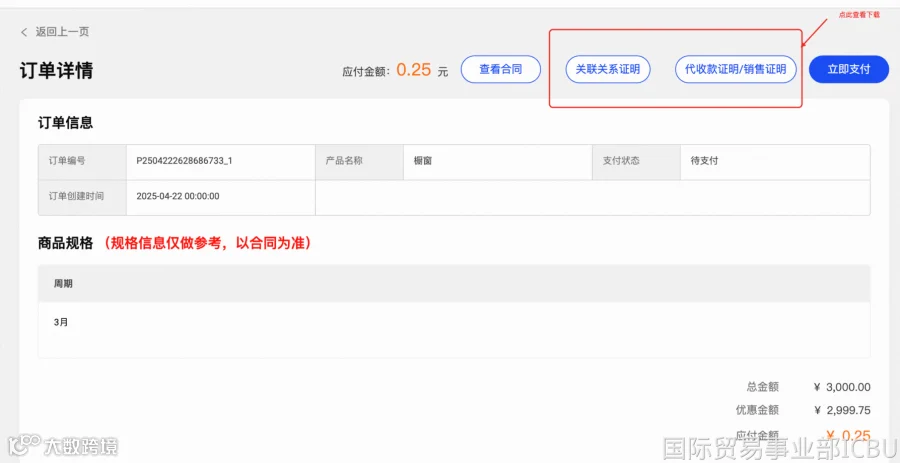900x463 pixels.
Task: Select order number P2504222628686733_1 text
Action: [184, 161]
